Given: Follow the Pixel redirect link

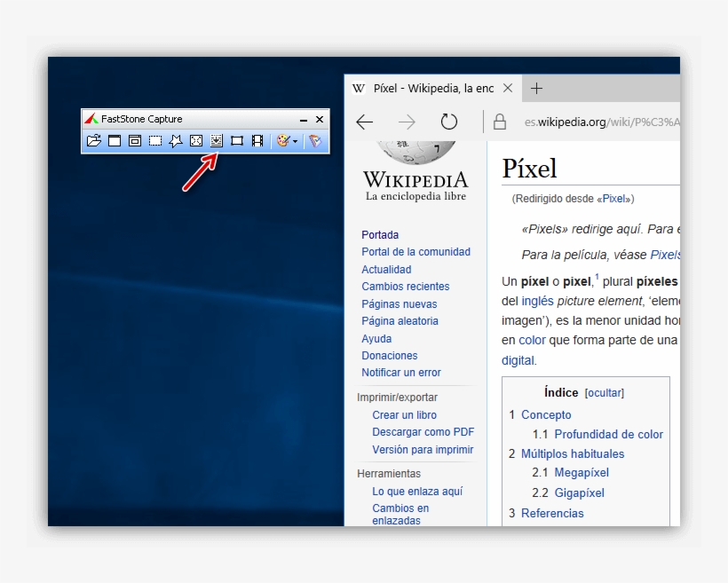Looking at the screenshot, I should click(613, 199).
